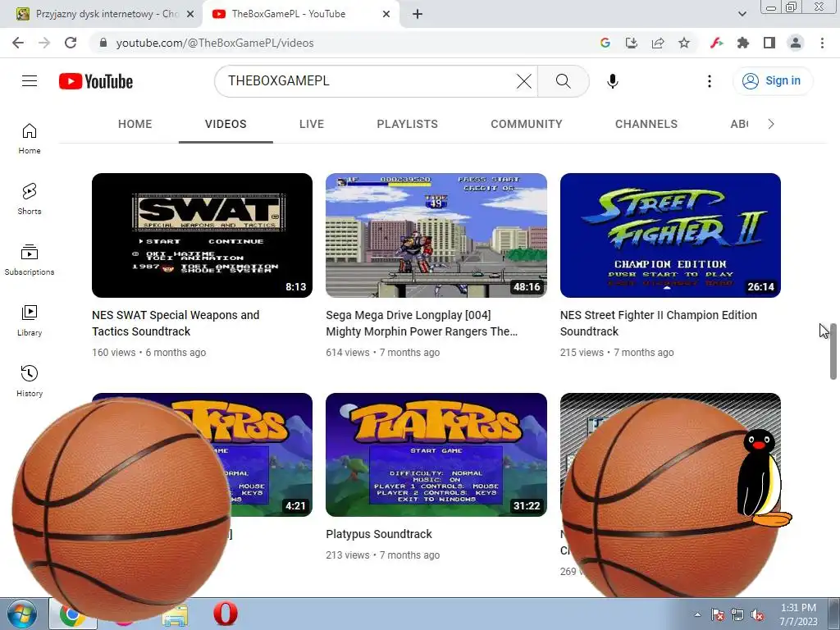The width and height of the screenshot is (840, 630).
Task: Click the Power Rangers 48:16 video thumbnail
Action: point(436,235)
